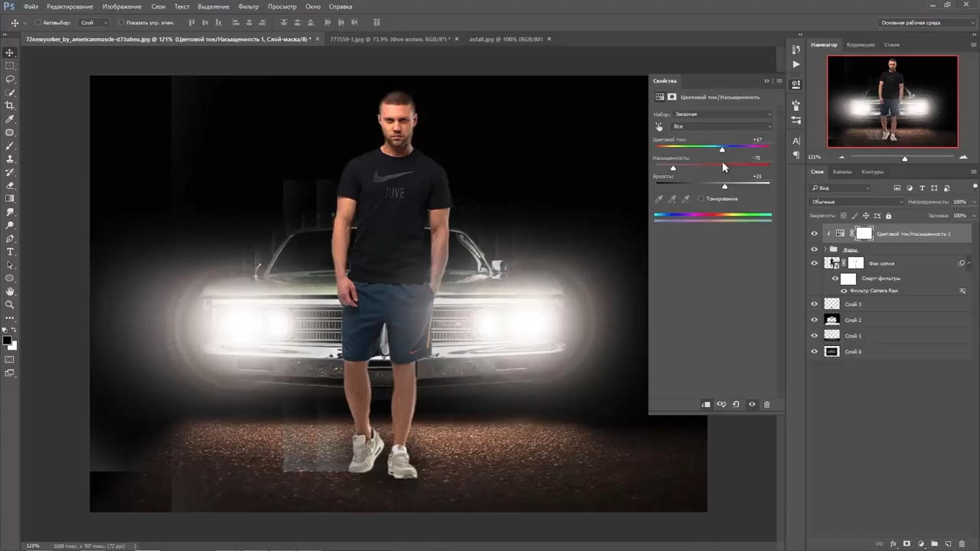Click the Насыщенность slider handle
The image size is (980, 551).
673,168
